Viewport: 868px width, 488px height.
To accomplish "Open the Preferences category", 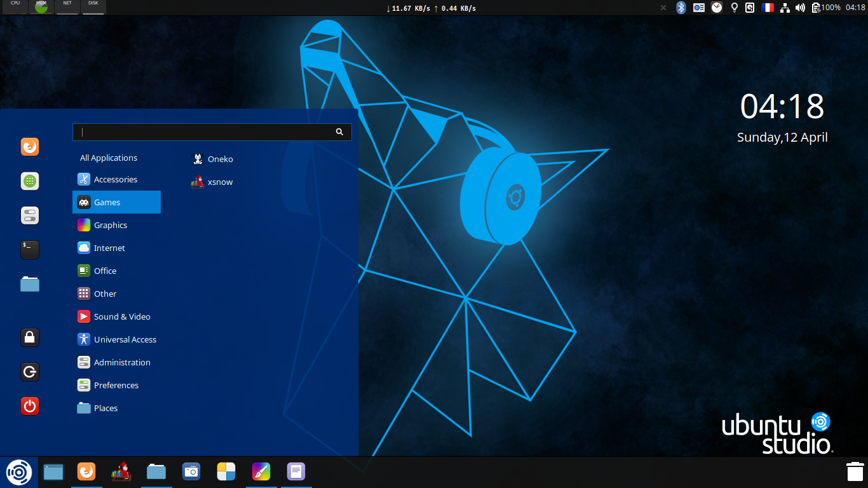I will coord(116,385).
